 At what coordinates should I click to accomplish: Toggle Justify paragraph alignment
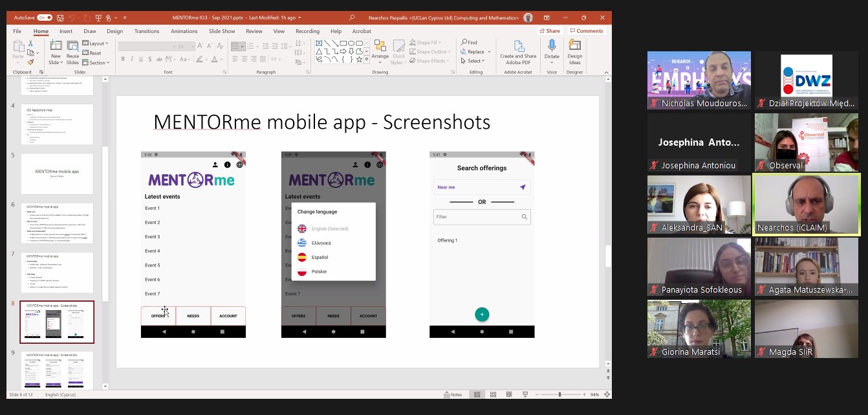tap(263, 59)
